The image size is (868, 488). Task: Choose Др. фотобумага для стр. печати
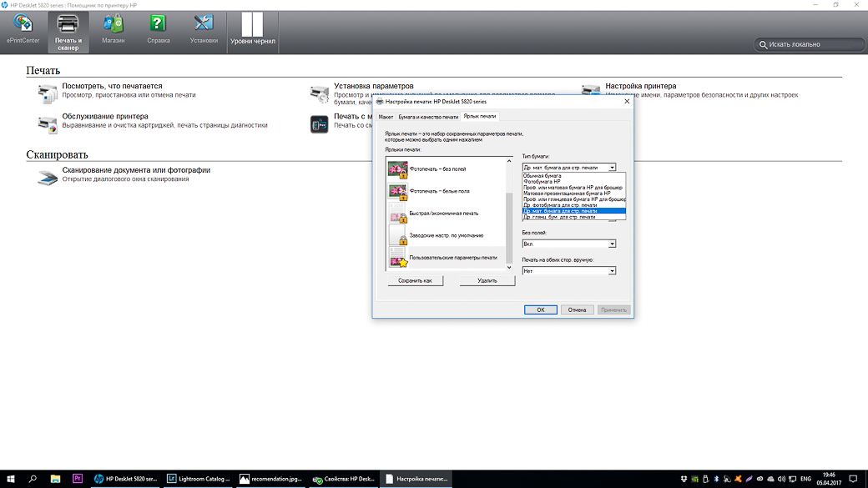[x=574, y=204]
